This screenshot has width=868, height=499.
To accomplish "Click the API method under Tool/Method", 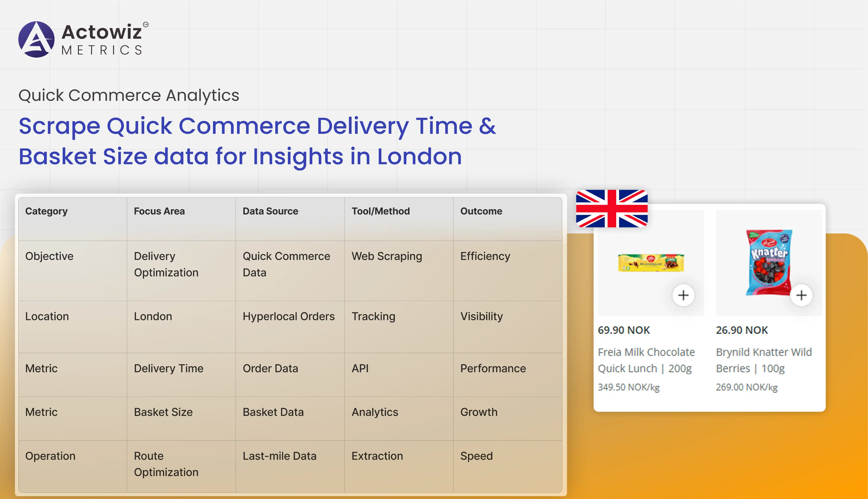I will [x=360, y=368].
